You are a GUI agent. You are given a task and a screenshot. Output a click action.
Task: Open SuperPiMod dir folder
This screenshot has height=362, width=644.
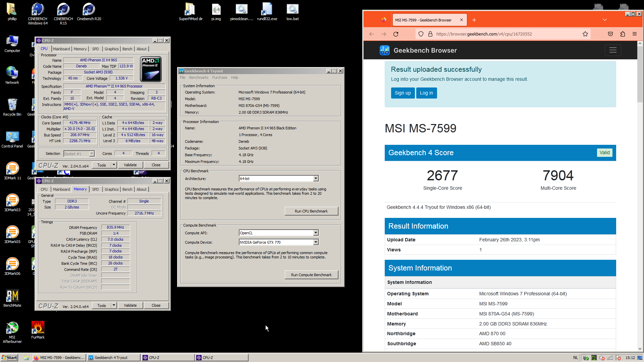[191, 12]
